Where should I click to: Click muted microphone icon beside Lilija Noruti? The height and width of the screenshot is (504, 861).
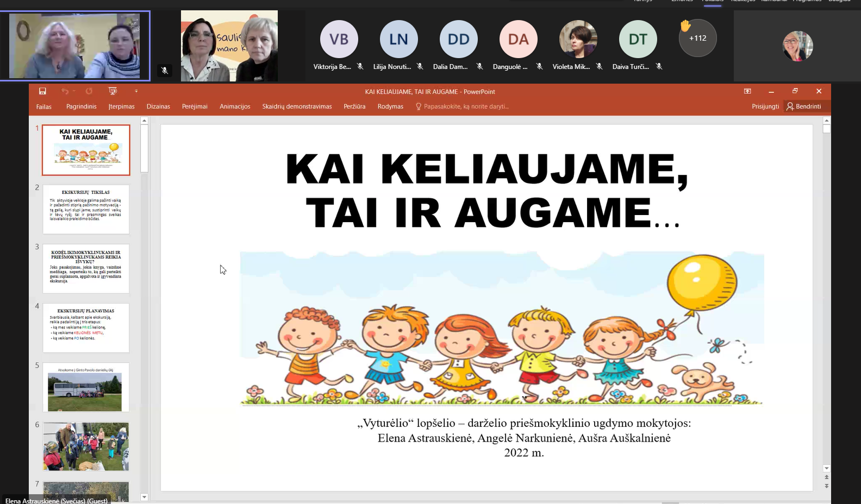[x=420, y=67]
